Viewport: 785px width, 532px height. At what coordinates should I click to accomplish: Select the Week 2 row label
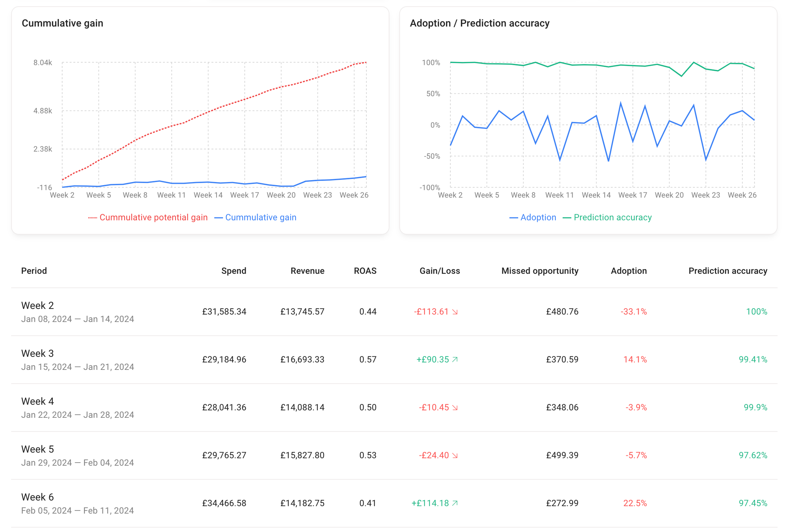(x=38, y=305)
